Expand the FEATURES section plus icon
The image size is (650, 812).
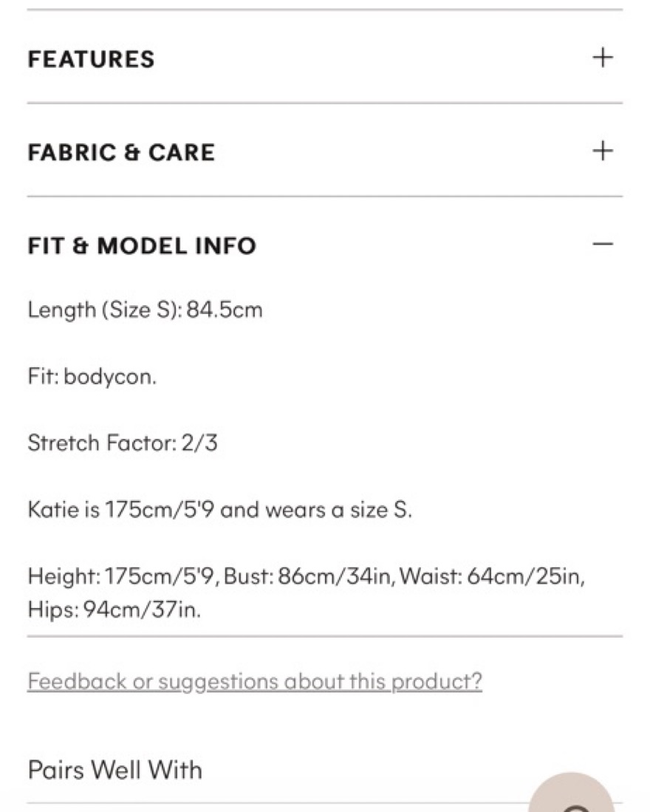click(603, 57)
